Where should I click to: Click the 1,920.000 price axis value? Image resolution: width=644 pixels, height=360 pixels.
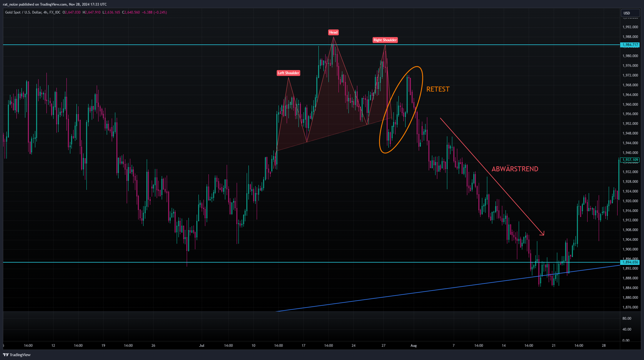coord(630,201)
